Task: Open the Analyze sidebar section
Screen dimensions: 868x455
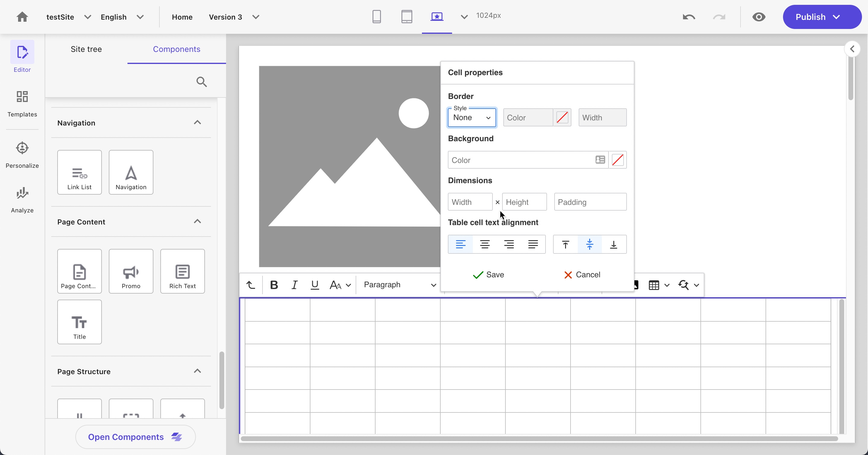Action: click(x=22, y=200)
